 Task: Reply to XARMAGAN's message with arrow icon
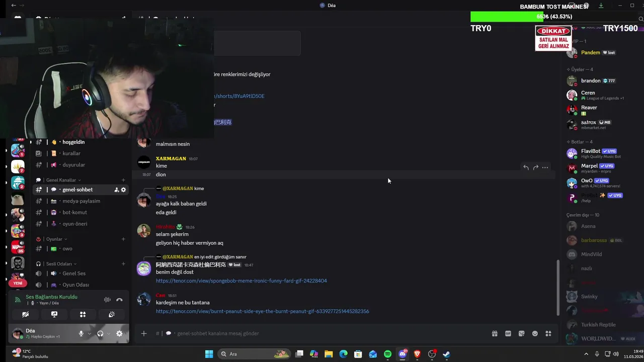526,167
